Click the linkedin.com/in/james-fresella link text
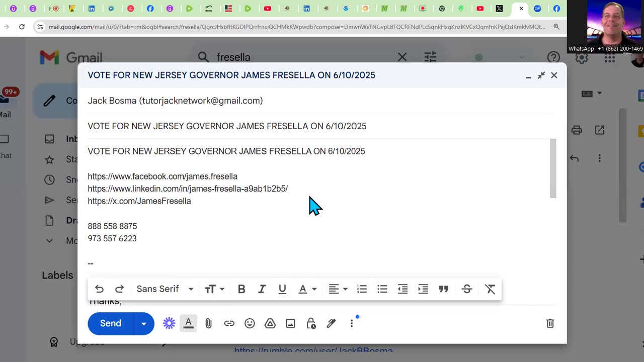644x362 pixels. tap(188, 189)
